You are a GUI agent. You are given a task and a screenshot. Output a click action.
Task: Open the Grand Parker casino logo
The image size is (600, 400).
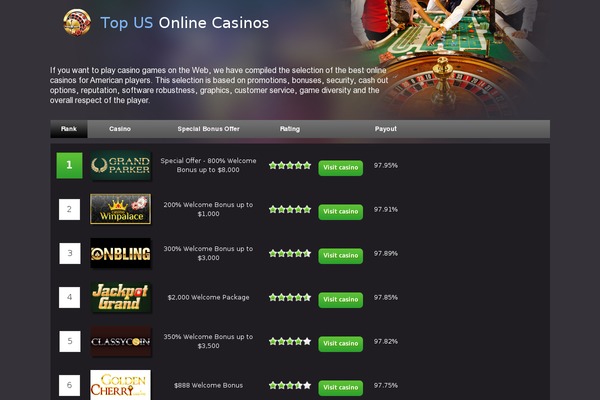tap(121, 165)
